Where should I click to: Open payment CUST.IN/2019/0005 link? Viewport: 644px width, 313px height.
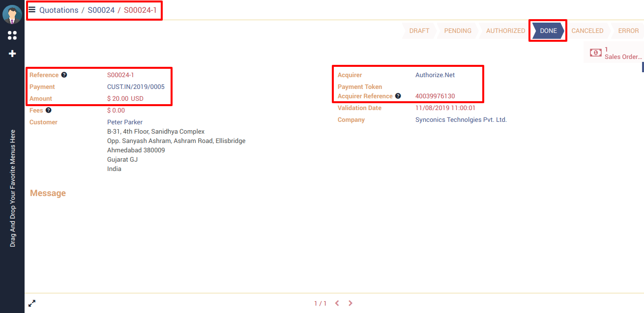[136, 87]
